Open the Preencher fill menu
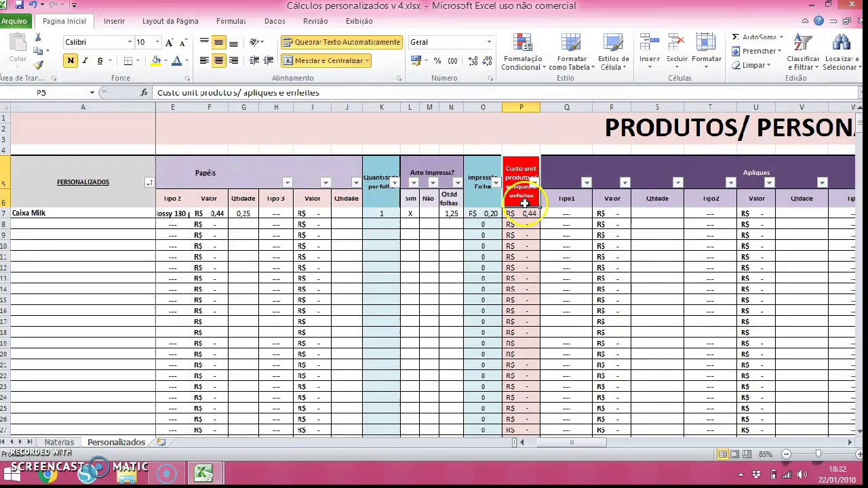 pos(755,52)
